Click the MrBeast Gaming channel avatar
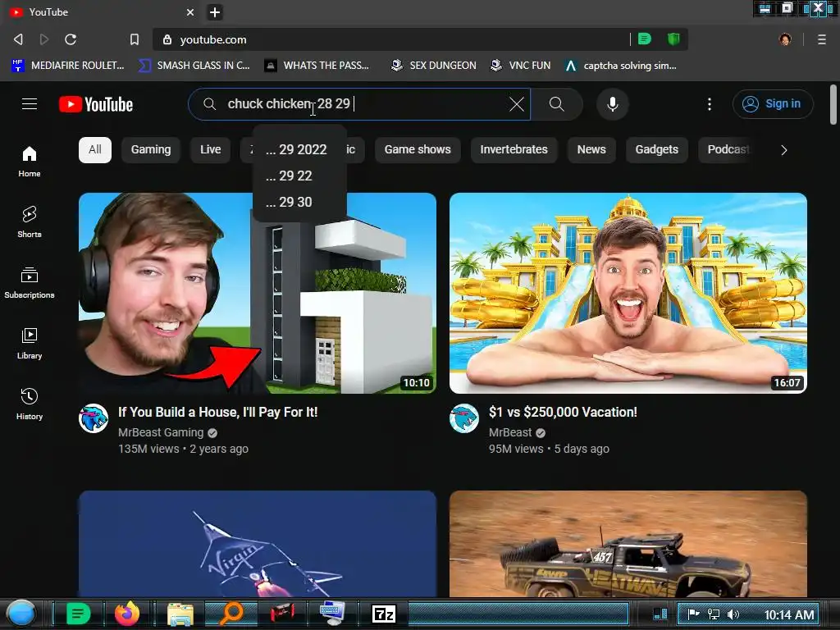This screenshot has height=630, width=840. click(94, 418)
